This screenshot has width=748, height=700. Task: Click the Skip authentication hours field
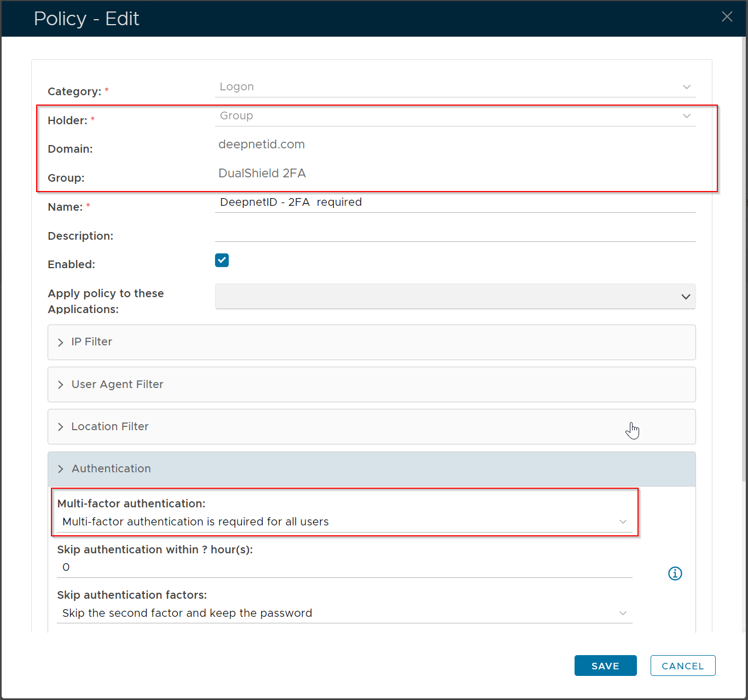coord(344,568)
